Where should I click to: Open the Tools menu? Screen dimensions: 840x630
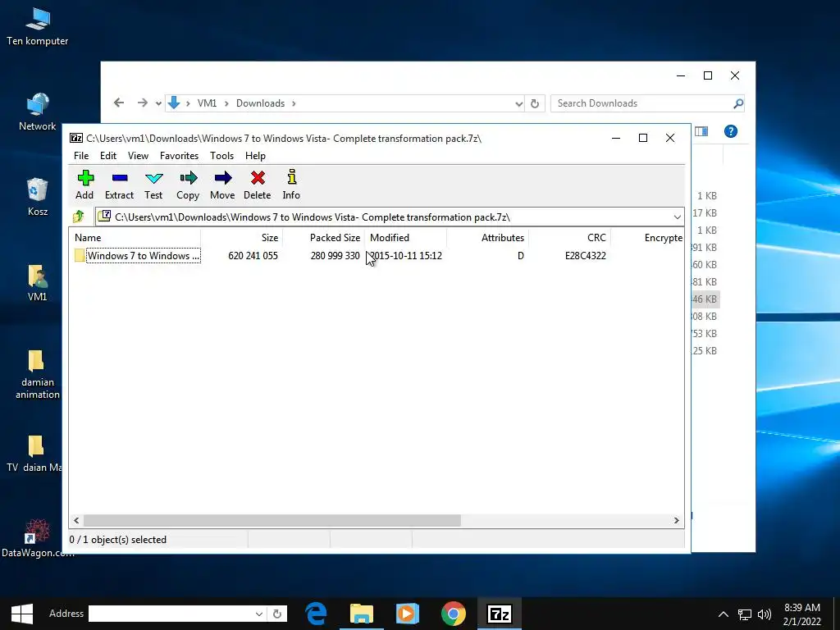(221, 156)
